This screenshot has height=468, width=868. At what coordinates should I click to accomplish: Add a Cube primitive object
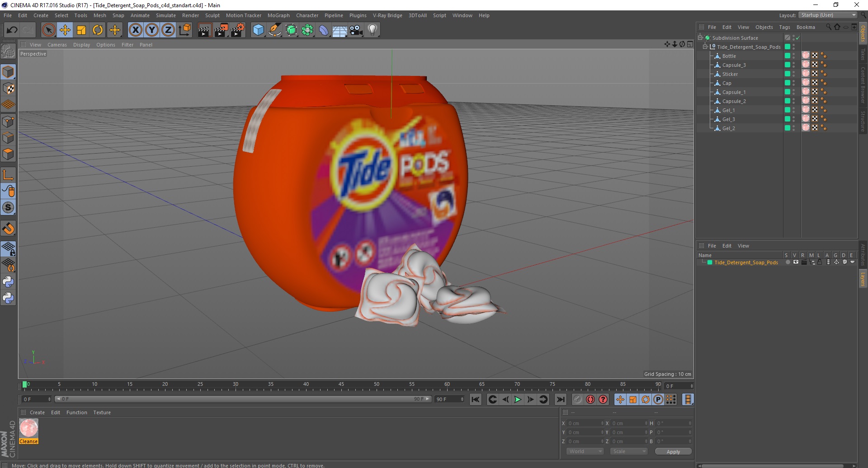[x=258, y=30]
